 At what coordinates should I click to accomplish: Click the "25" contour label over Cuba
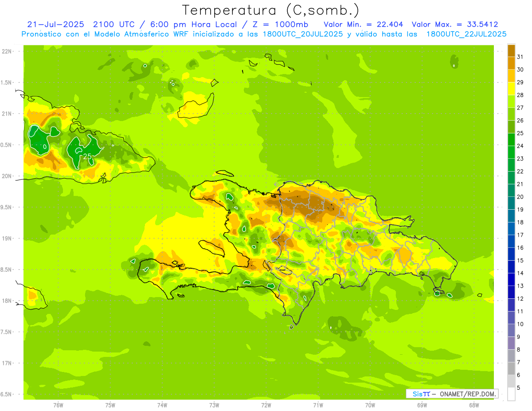tap(87, 156)
